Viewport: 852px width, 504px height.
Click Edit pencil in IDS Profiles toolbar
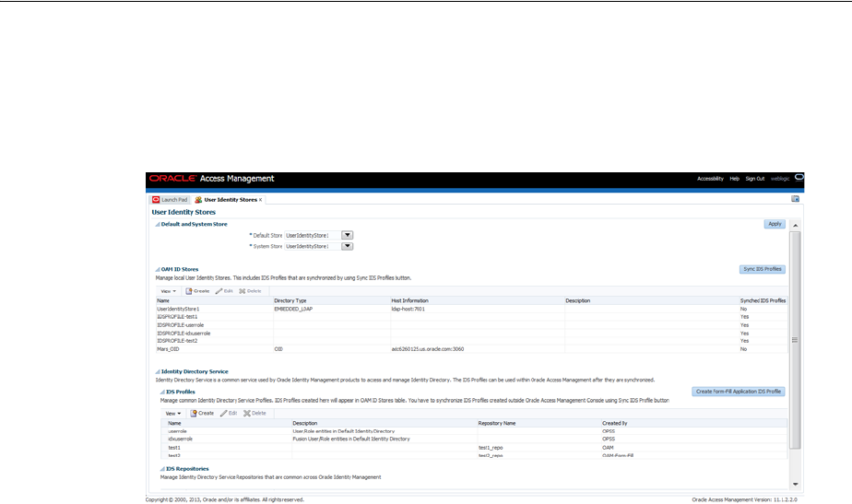[x=224, y=414]
